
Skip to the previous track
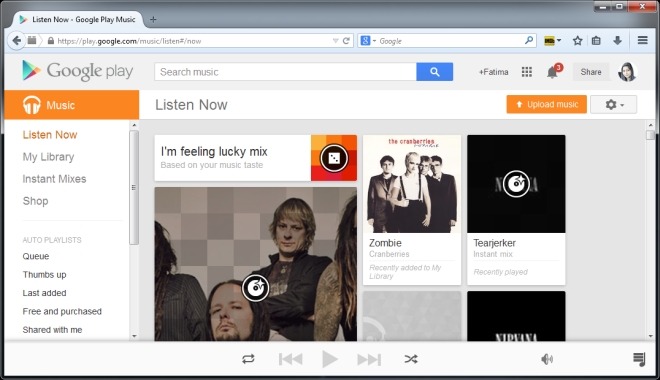[x=290, y=359]
